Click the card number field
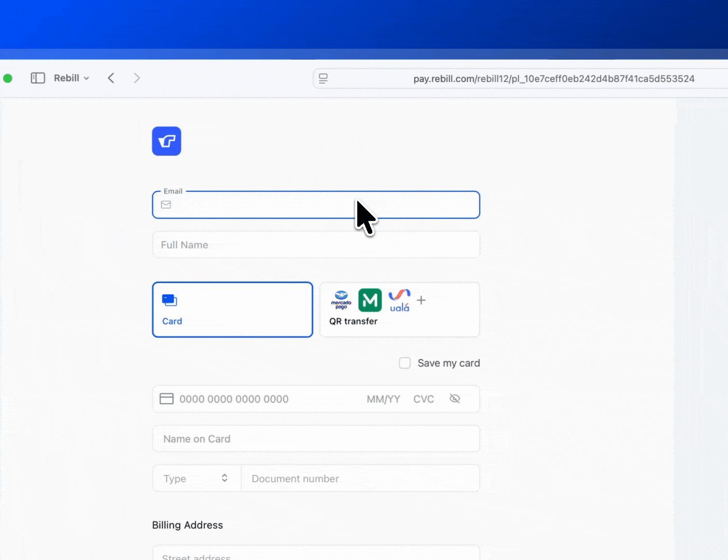Screen dimensions: 728x560 click(259, 399)
